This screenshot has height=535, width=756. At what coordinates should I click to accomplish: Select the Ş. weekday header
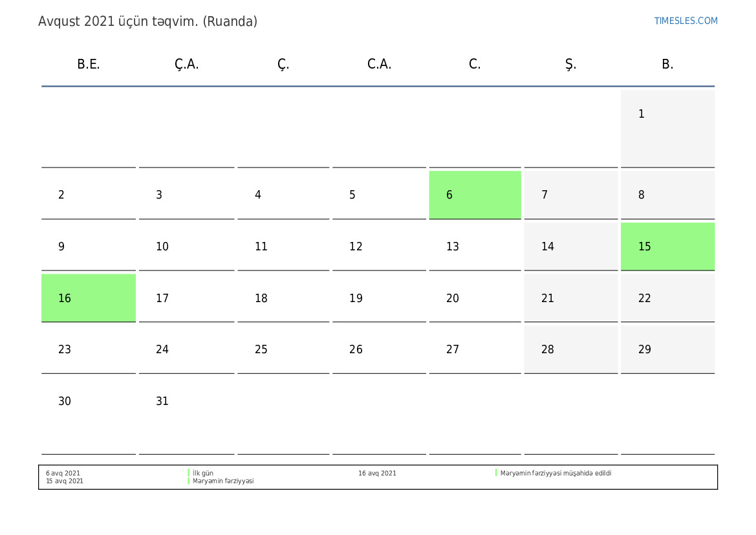(x=571, y=64)
